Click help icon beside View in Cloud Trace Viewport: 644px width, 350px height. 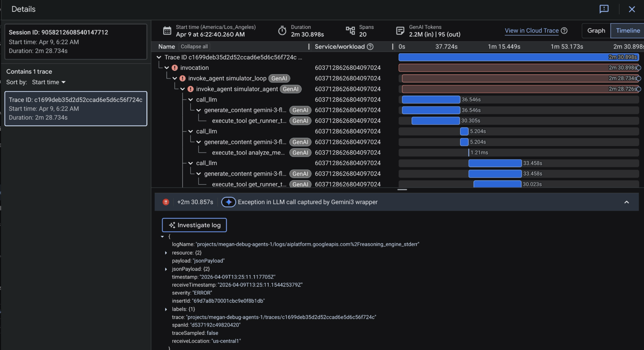click(564, 31)
